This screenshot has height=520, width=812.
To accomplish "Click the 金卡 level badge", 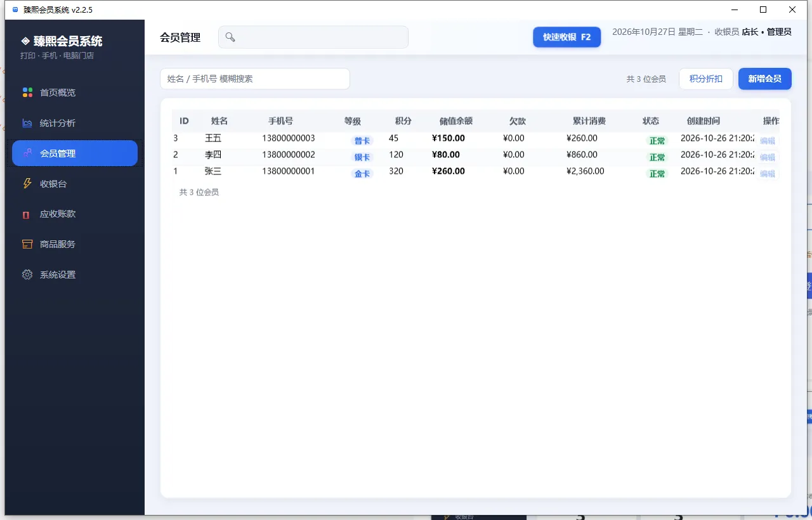I will [x=362, y=174].
